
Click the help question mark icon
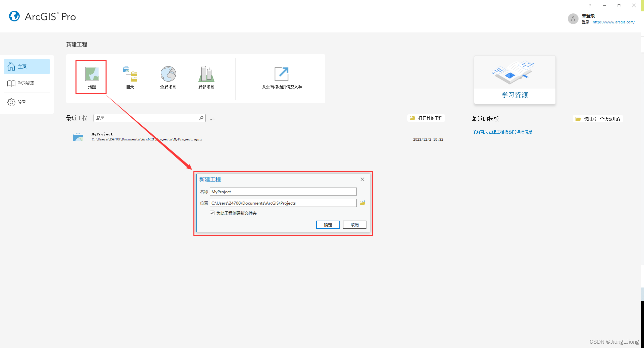point(590,5)
